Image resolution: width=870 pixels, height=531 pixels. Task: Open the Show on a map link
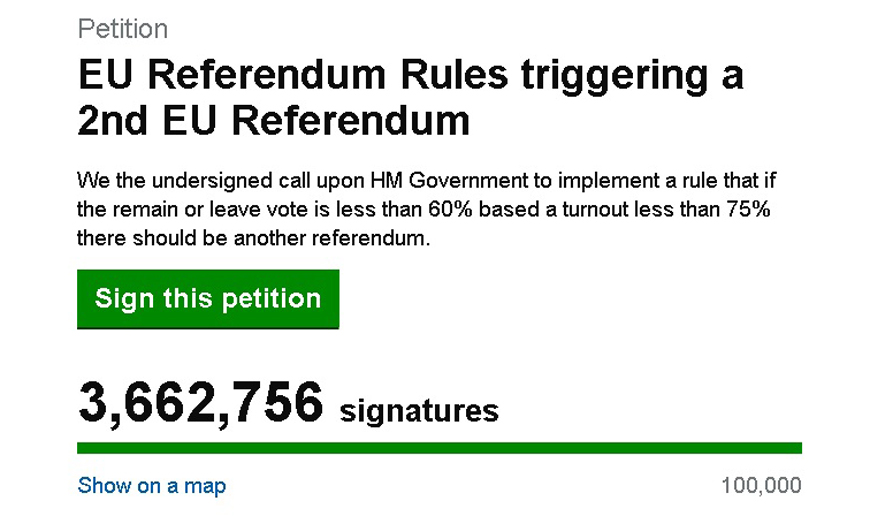click(x=152, y=486)
